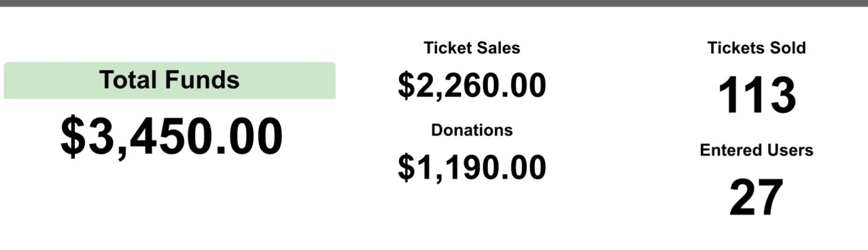Click the word Users in Entered Users
Image resolution: width=868 pixels, height=250 pixels.
791,150
